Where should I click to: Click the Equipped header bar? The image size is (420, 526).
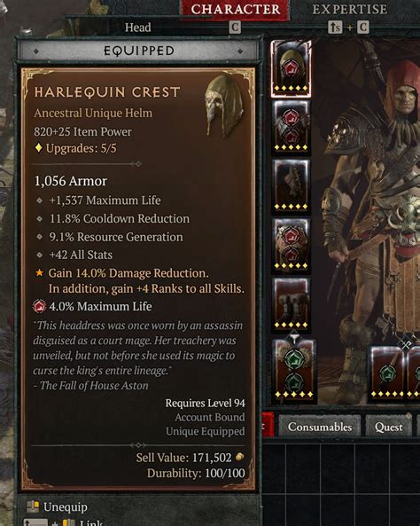coord(138,51)
